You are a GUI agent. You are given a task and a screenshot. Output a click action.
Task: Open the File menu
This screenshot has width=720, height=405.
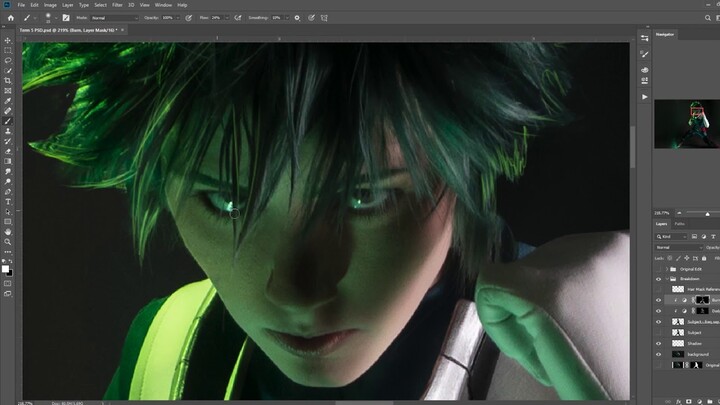21,5
